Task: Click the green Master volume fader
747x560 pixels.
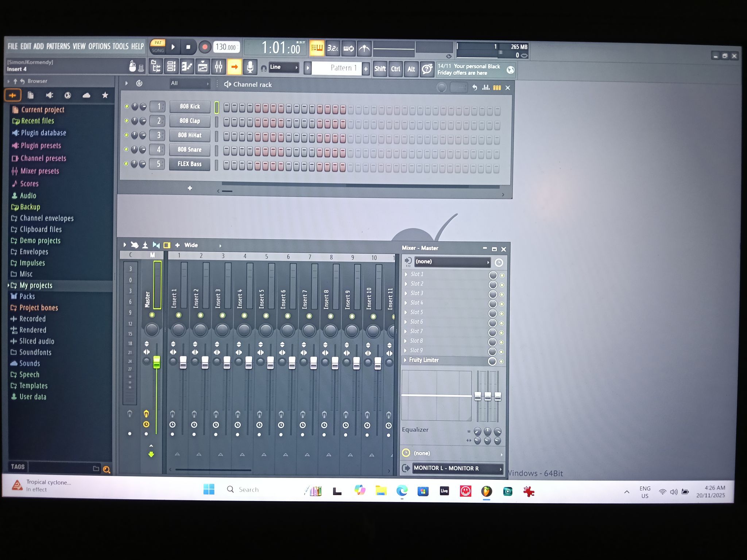Action: 156,362
